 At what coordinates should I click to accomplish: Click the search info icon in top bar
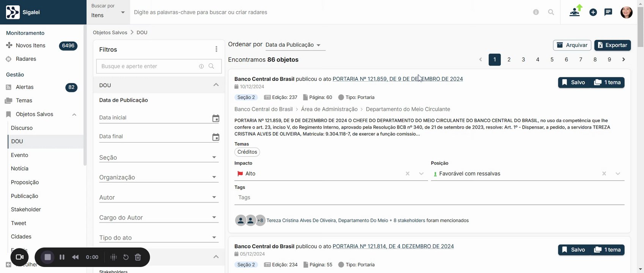tap(536, 12)
